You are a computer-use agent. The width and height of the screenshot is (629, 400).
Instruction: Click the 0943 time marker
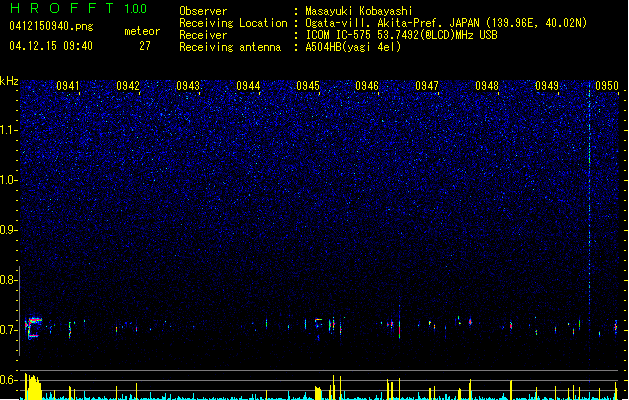coord(188,86)
